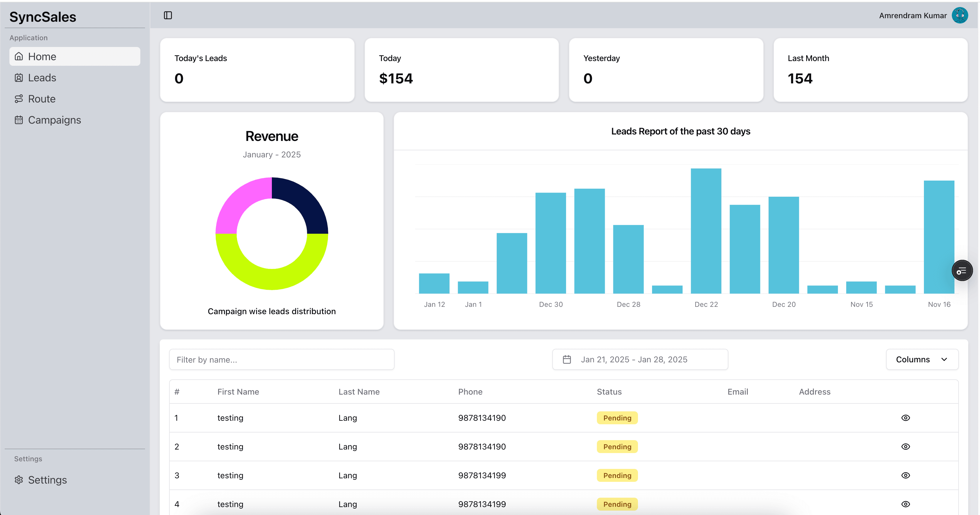
Task: Click the Pending badge in row 4
Action: 617,504
